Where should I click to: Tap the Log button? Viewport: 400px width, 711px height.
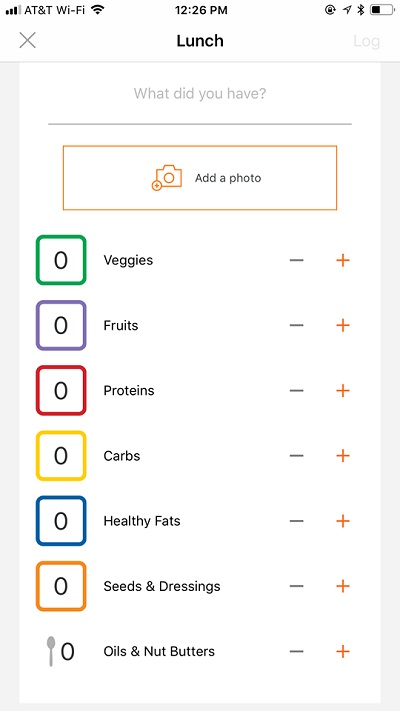(366, 41)
